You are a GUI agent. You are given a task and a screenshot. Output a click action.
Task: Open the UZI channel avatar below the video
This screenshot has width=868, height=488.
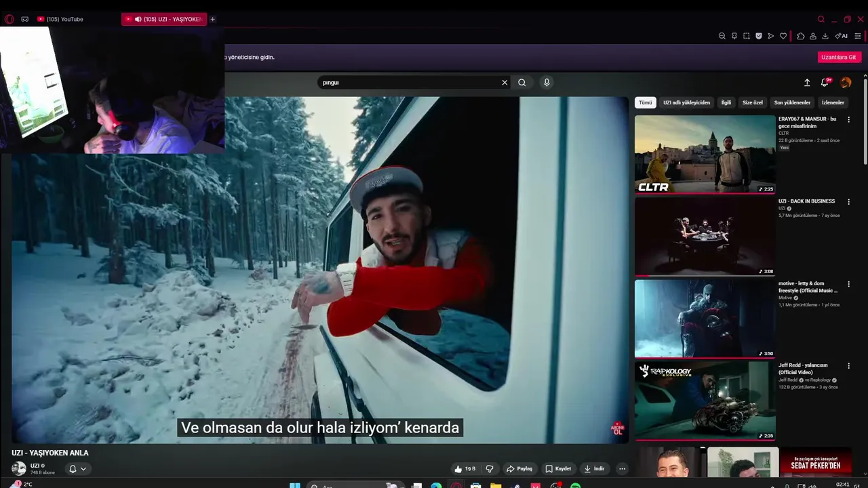19,468
